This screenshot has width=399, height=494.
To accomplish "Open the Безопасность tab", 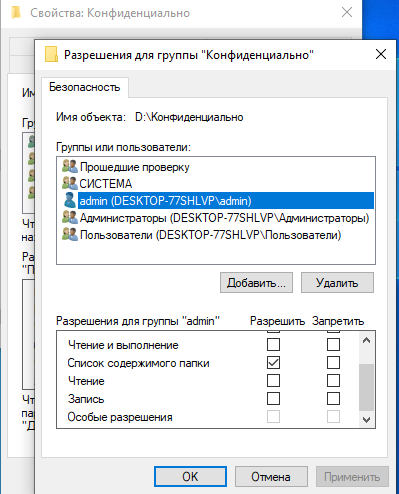I will [x=85, y=87].
